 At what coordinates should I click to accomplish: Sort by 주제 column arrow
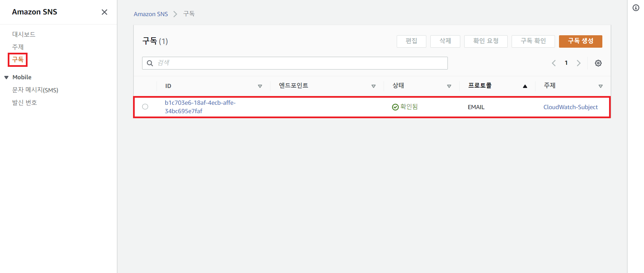601,86
